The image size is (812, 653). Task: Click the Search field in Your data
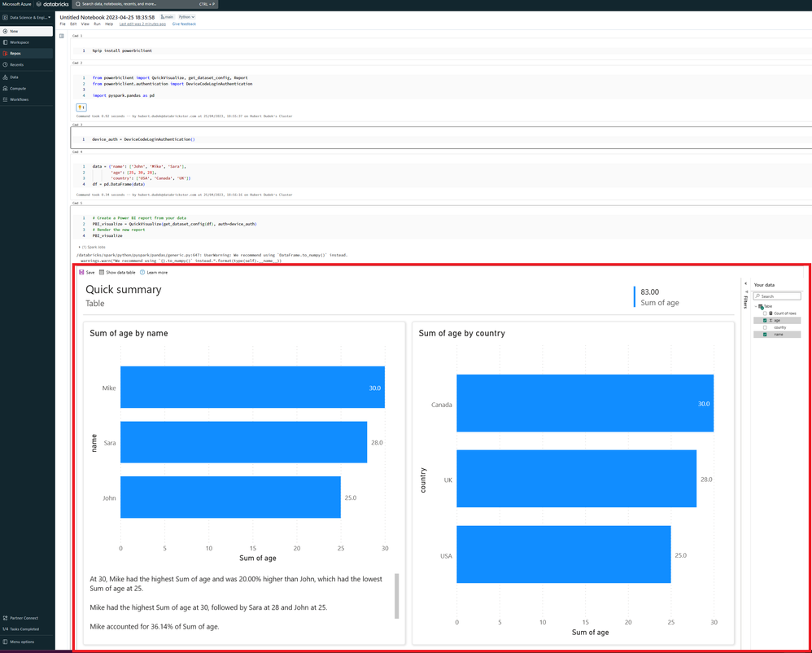779,296
